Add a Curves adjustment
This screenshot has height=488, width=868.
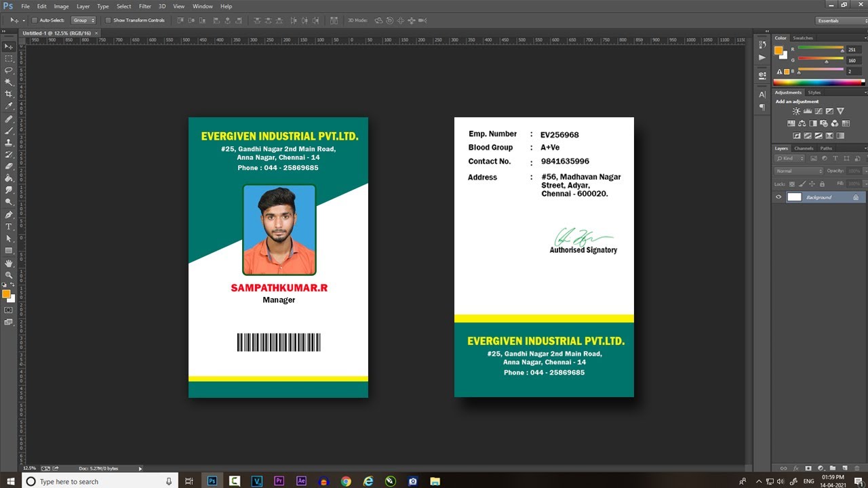point(818,111)
